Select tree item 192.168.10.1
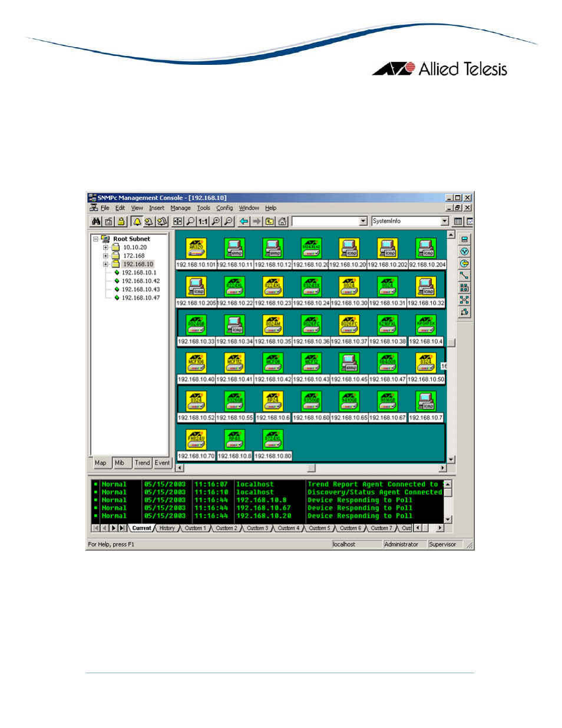 [139, 273]
